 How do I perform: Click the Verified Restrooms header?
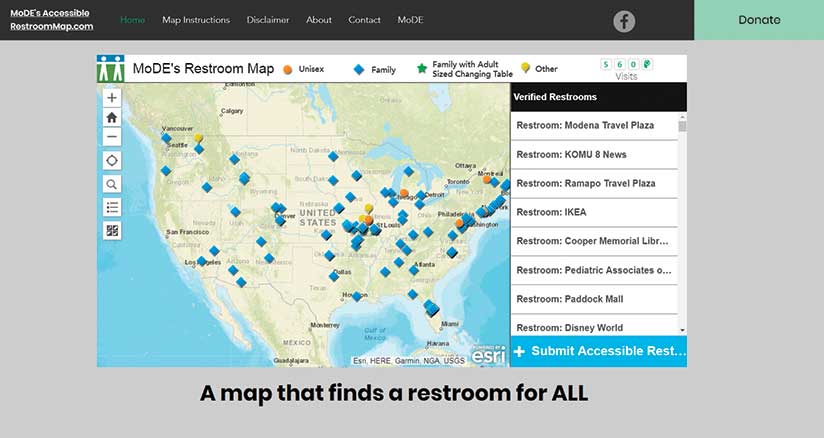[599, 97]
